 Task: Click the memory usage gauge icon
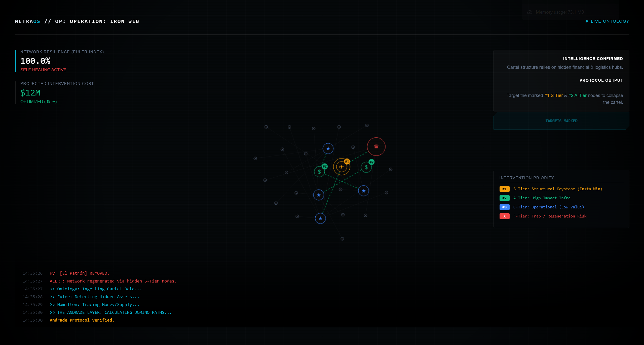530,12
